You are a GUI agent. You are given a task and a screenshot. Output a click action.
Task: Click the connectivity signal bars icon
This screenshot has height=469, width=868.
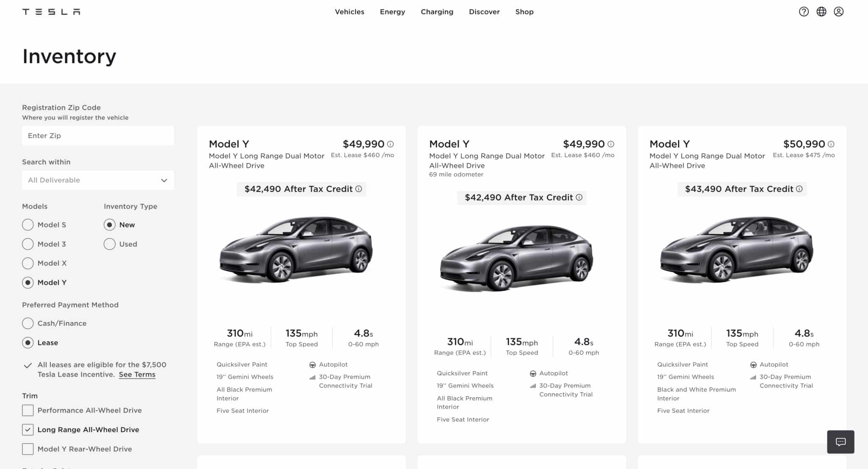[312, 377]
